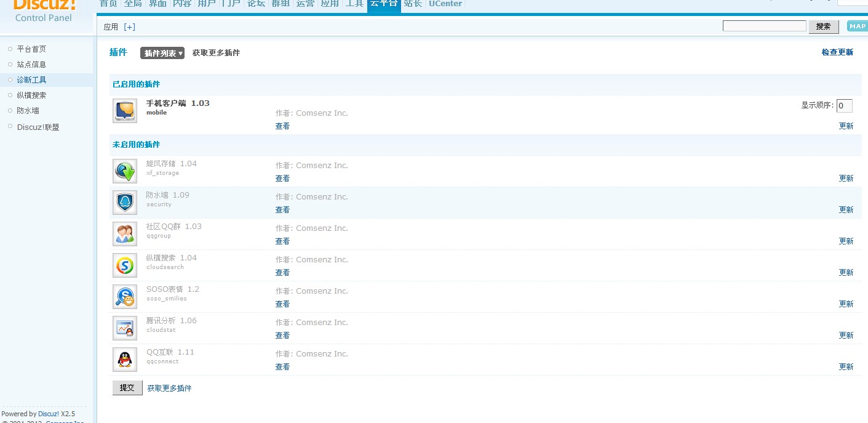Click the 检查更新 link
Viewport: 868px width, 423px height.
837,52
